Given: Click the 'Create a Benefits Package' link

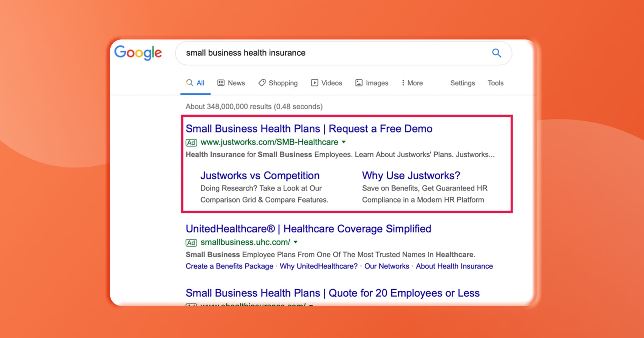Looking at the screenshot, I should pos(229,266).
